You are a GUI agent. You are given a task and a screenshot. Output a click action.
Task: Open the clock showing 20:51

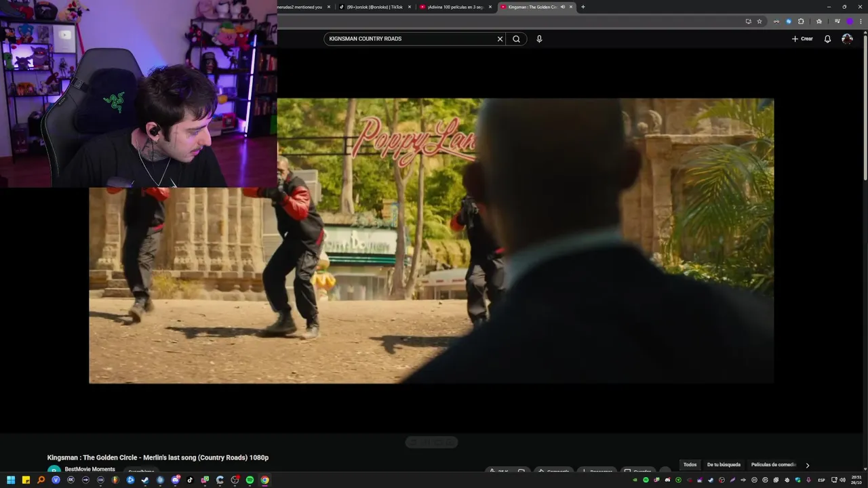coord(856,480)
